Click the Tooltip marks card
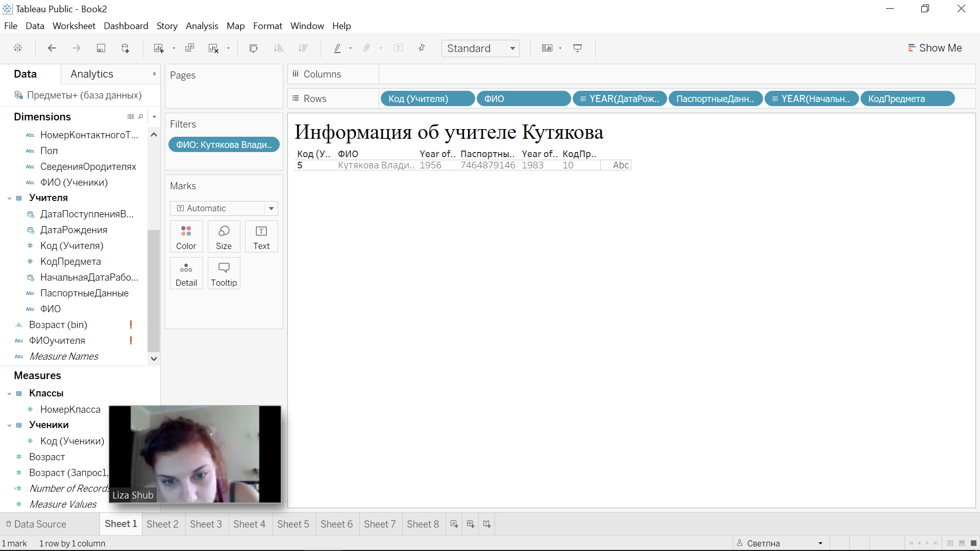This screenshot has height=551, width=980. tap(224, 274)
